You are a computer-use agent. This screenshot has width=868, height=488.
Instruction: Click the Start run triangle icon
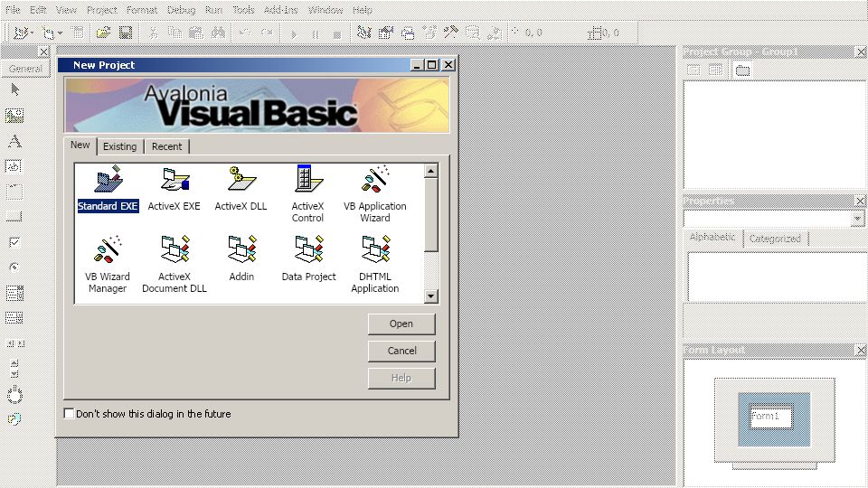click(x=294, y=34)
